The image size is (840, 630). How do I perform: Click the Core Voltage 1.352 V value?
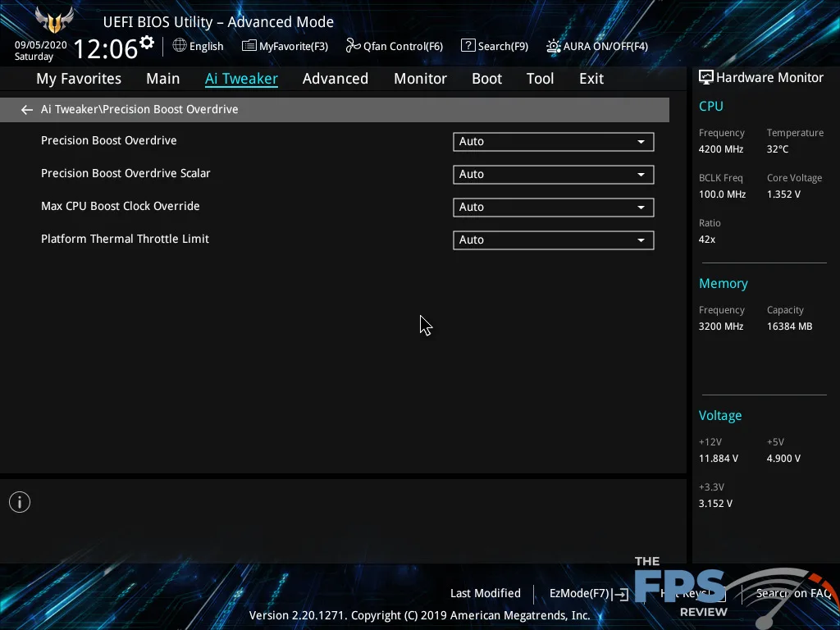(783, 194)
